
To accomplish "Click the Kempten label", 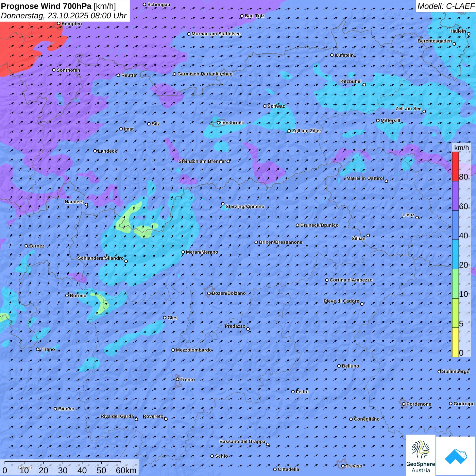I will pos(72,23).
